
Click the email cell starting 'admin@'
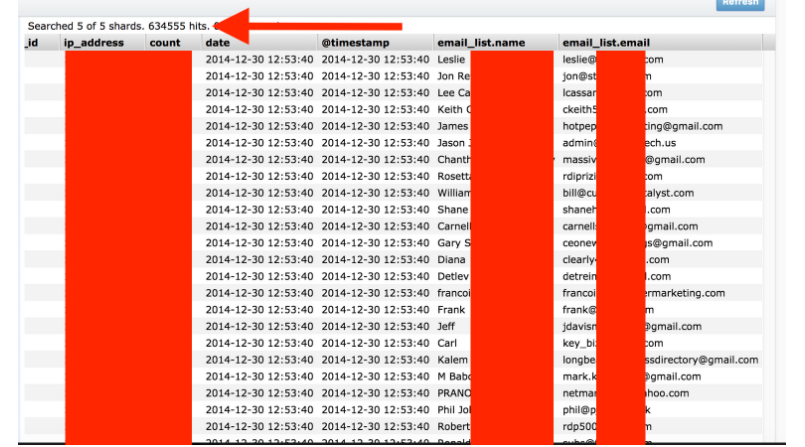619,143
